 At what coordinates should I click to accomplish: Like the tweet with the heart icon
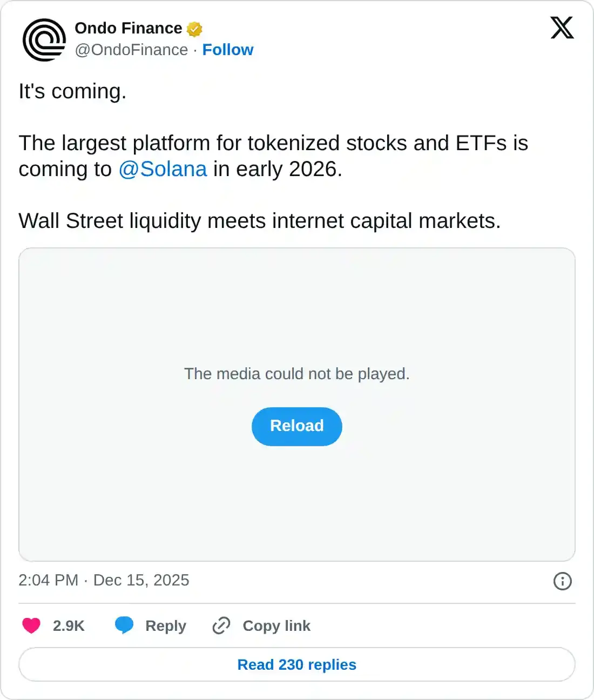[x=31, y=625]
